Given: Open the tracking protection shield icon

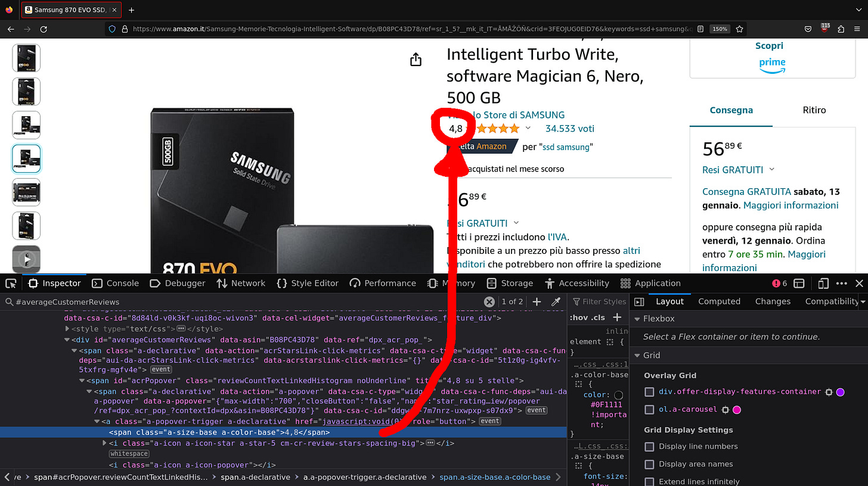Looking at the screenshot, I should (x=113, y=29).
